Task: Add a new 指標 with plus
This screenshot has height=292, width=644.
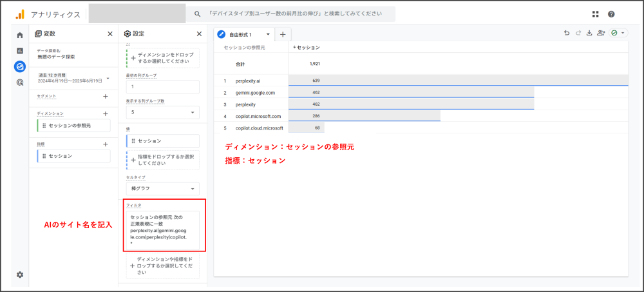Action: (105, 144)
